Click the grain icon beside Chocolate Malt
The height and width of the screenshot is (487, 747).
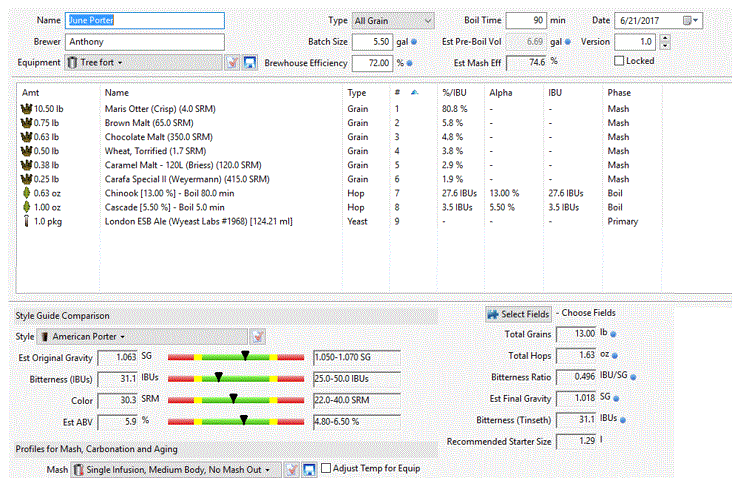click(26, 137)
